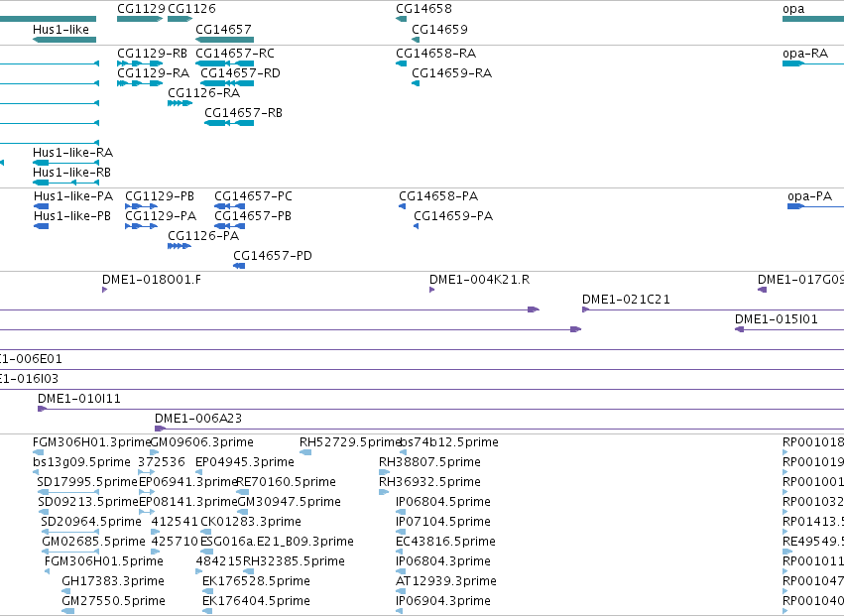Click the CG14657 gene label
The image size is (844, 616).
(x=223, y=29)
